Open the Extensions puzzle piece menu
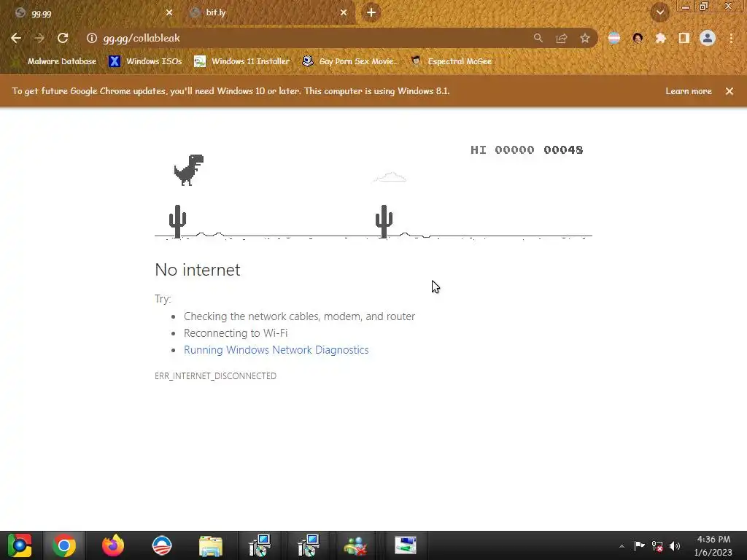 click(x=661, y=38)
